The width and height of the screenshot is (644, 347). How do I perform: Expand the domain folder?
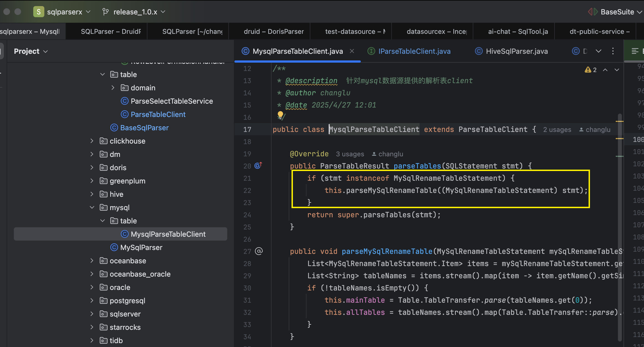(x=113, y=88)
